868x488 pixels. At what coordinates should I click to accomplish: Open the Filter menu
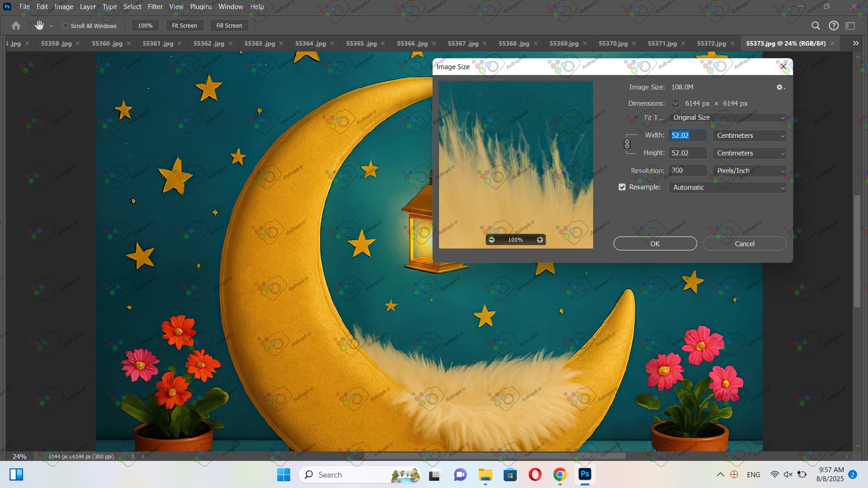(x=155, y=7)
